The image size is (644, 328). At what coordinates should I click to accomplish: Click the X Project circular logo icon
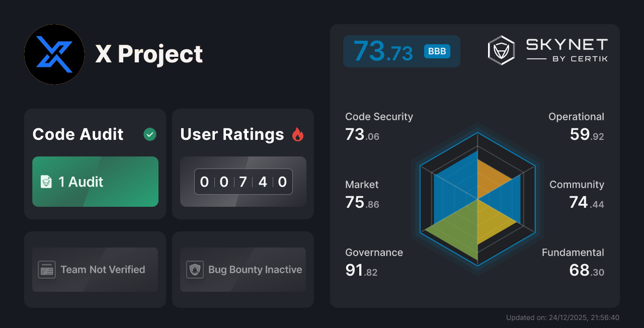tap(54, 54)
